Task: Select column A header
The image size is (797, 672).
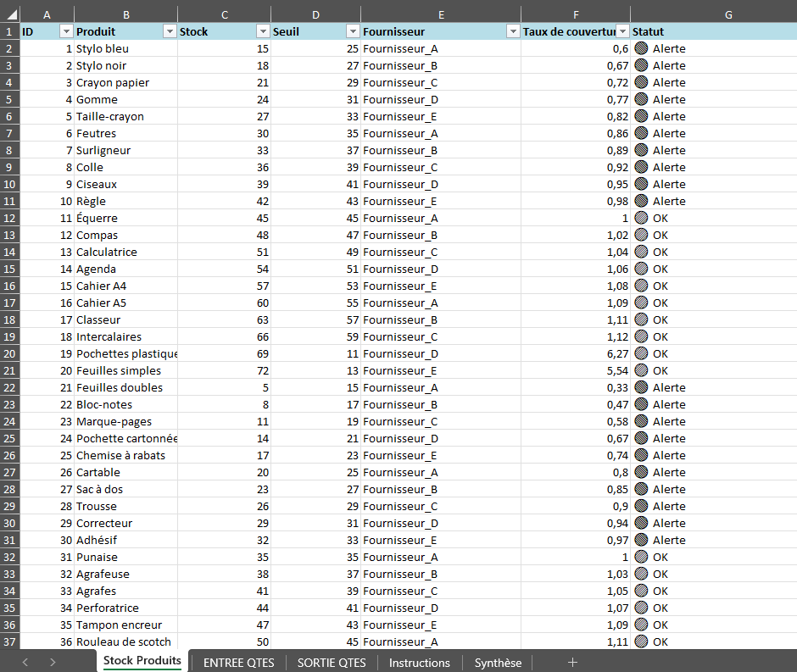Action: pyautogui.click(x=47, y=14)
